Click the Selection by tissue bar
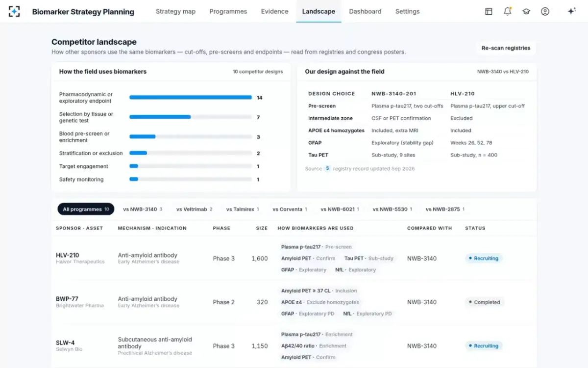This screenshot has width=588, height=368. pyautogui.click(x=191, y=117)
